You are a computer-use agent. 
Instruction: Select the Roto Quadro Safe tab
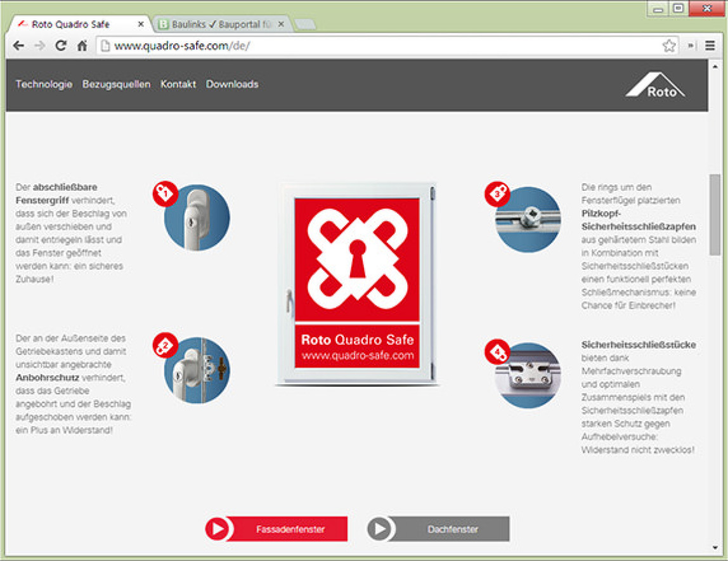pyautogui.click(x=79, y=24)
